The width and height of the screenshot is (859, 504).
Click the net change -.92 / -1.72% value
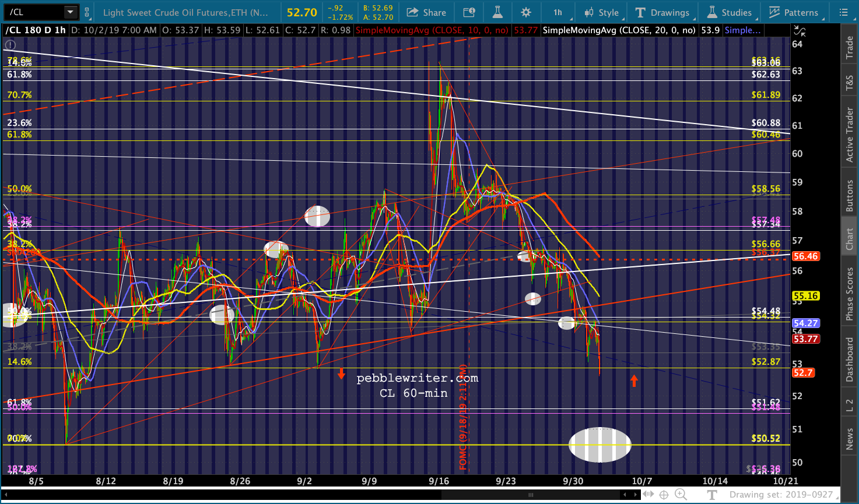[x=339, y=12]
